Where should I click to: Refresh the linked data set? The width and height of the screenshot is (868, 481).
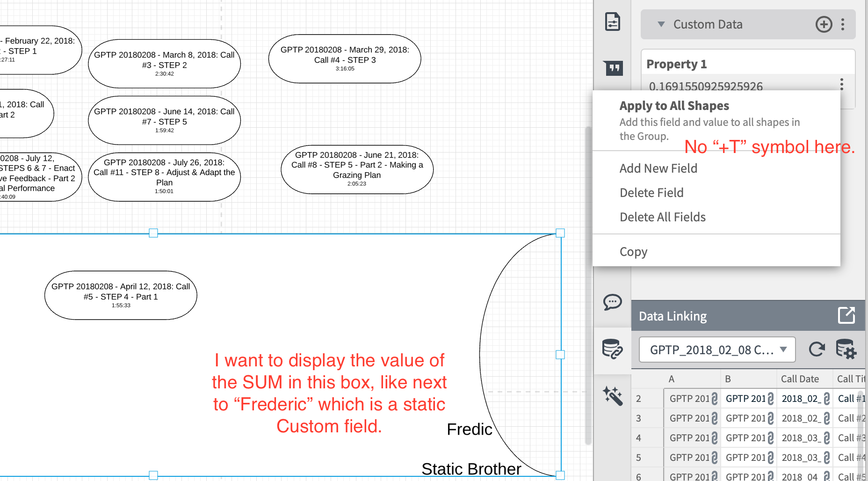pos(817,349)
